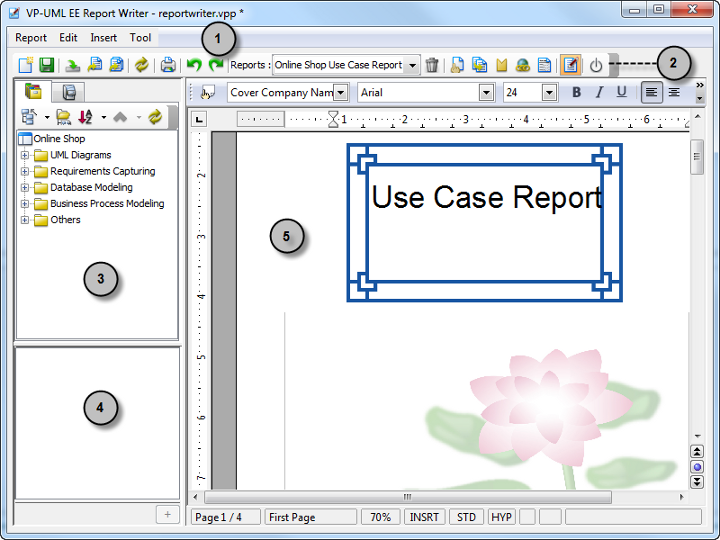Click the horizontal scrollbar thumb

(408, 497)
